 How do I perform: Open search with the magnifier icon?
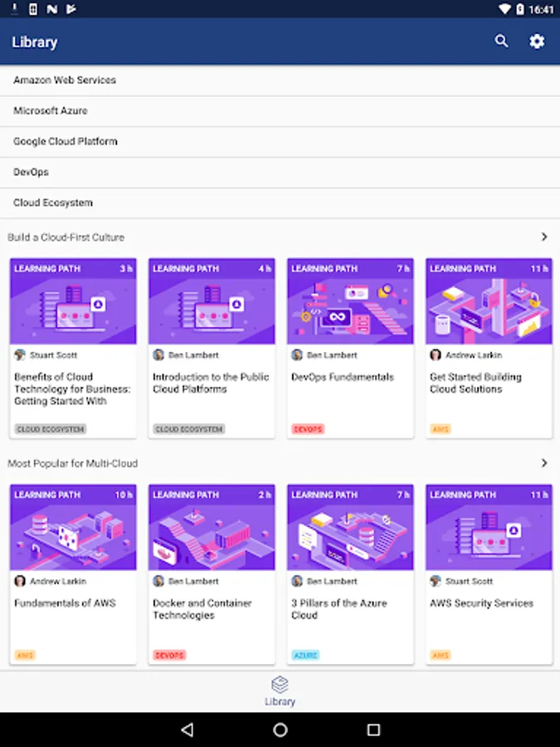pyautogui.click(x=501, y=41)
